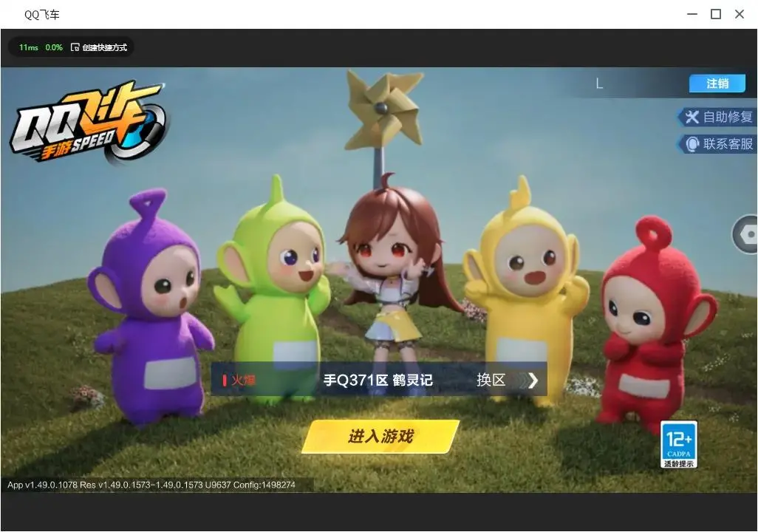Click the 进入游戏 button to start
758x532 pixels.
(x=380, y=436)
